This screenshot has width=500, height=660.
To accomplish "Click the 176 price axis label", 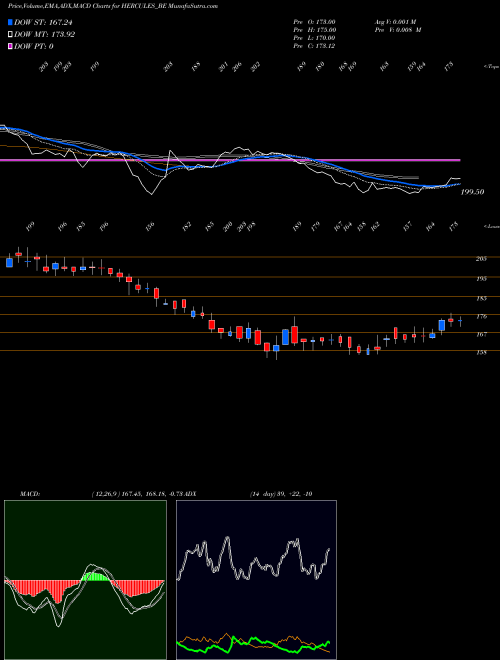I will [x=481, y=317].
